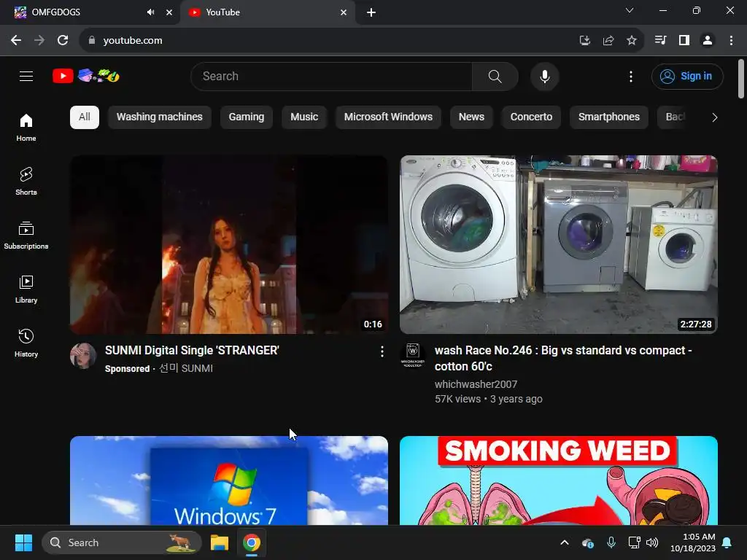Viewport: 747px width, 560px height.
Task: Select the Music chip
Action: click(304, 117)
